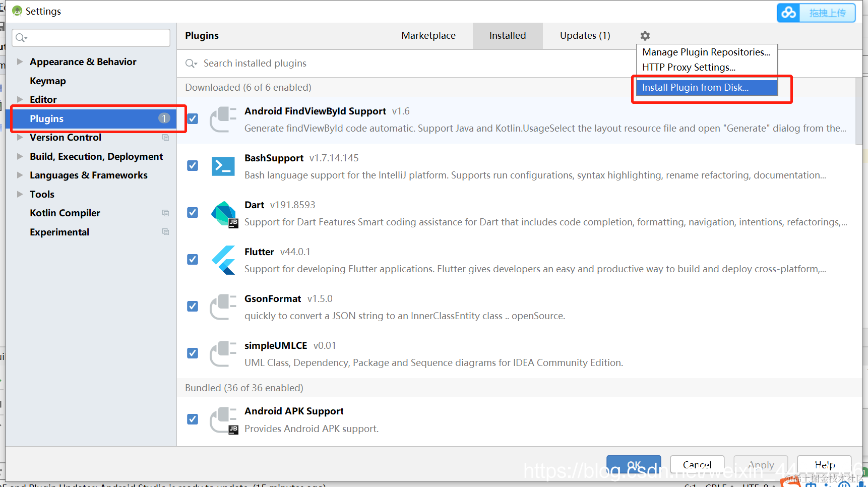Select the Tools settings item
Screen dimensions: 868x487
[42, 194]
